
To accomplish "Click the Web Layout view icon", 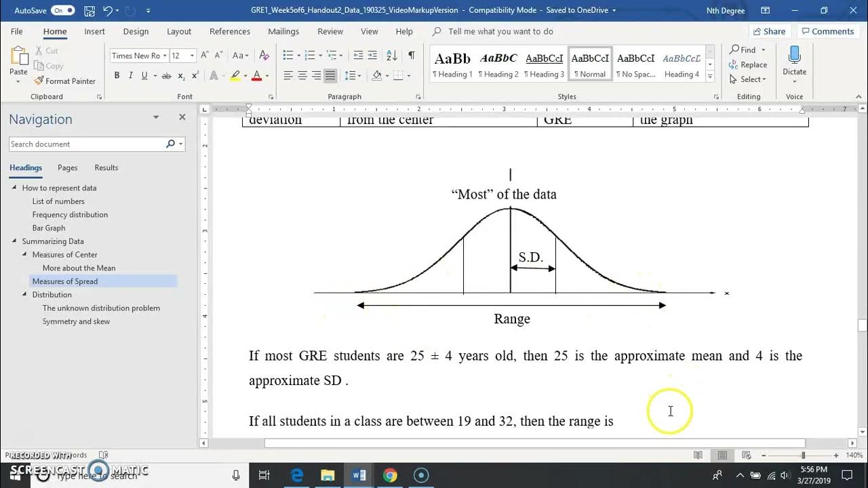I will (x=747, y=455).
